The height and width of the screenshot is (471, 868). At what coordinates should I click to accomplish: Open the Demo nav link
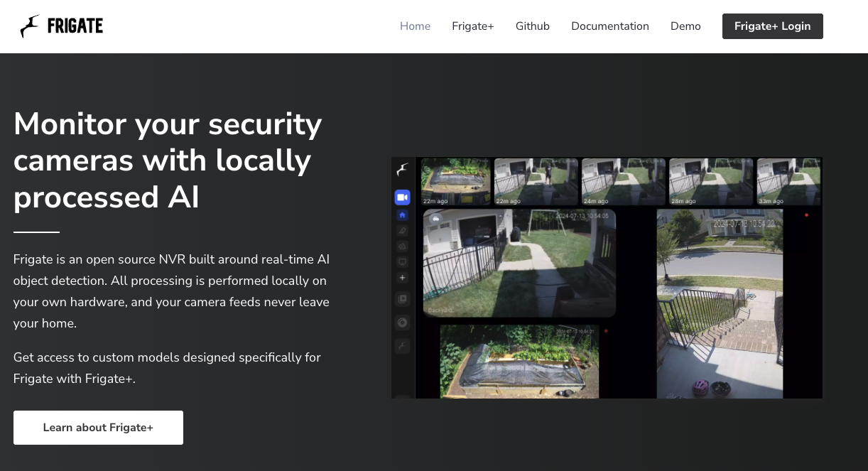coord(685,26)
